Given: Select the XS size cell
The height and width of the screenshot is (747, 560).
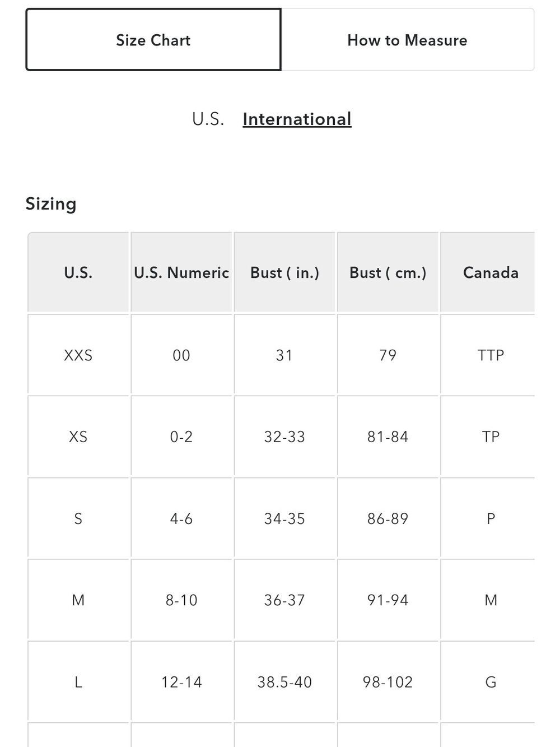Looking at the screenshot, I should [78, 437].
